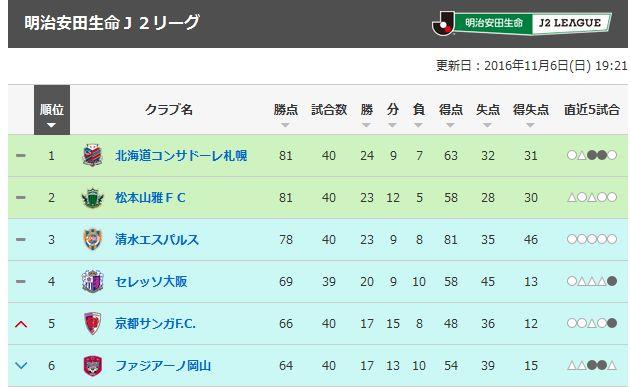Open セレッソ大阪 team link
Image resolution: width=630 pixels, height=387 pixels.
pyautogui.click(x=151, y=281)
